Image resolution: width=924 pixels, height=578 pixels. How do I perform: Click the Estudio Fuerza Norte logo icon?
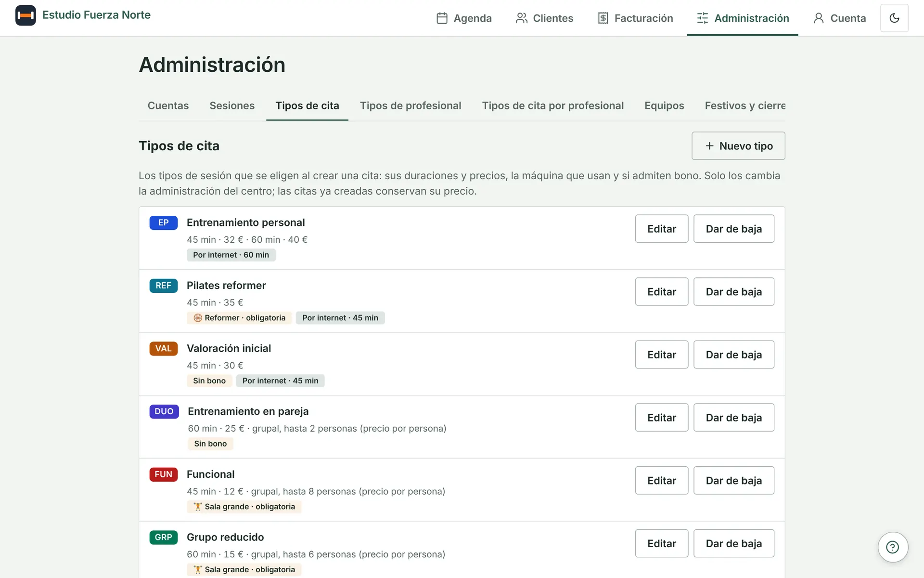(26, 15)
